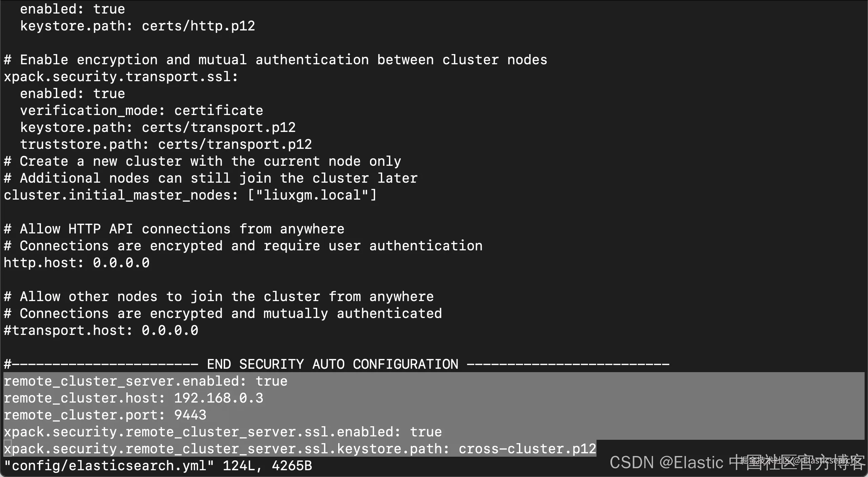
Task: Click the remote_cluster.port value 9443
Action: pos(190,415)
